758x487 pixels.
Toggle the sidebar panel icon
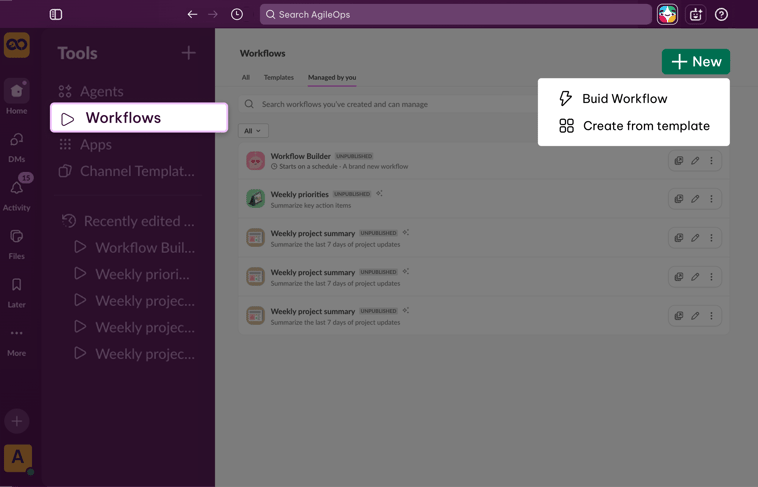click(56, 15)
